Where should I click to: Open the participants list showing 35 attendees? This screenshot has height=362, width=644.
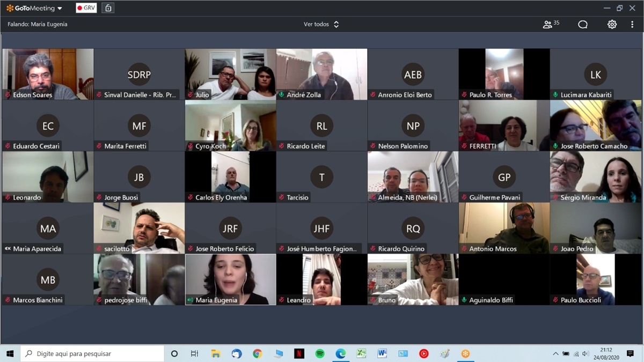[551, 24]
